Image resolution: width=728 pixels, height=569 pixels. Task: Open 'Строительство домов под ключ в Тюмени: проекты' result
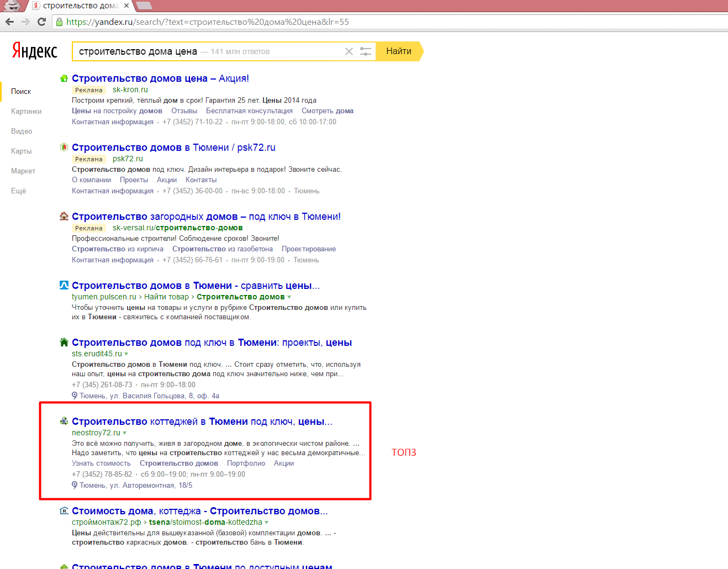pyautogui.click(x=212, y=343)
